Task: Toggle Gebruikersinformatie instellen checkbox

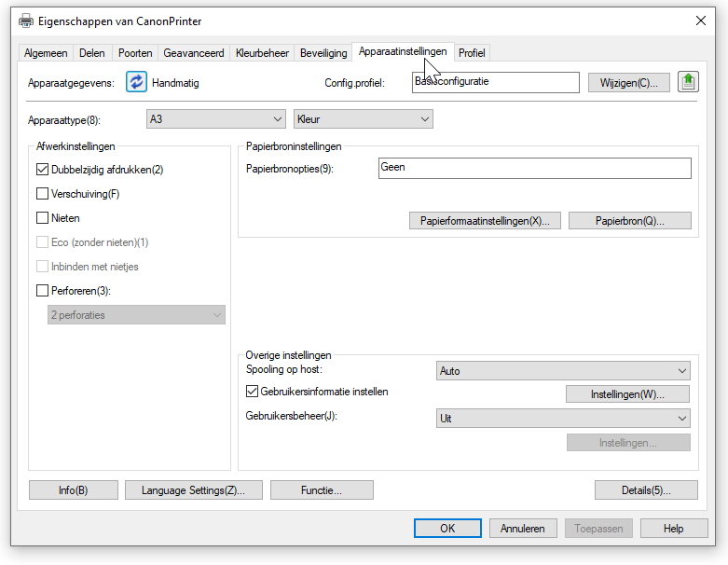Action: coord(252,392)
